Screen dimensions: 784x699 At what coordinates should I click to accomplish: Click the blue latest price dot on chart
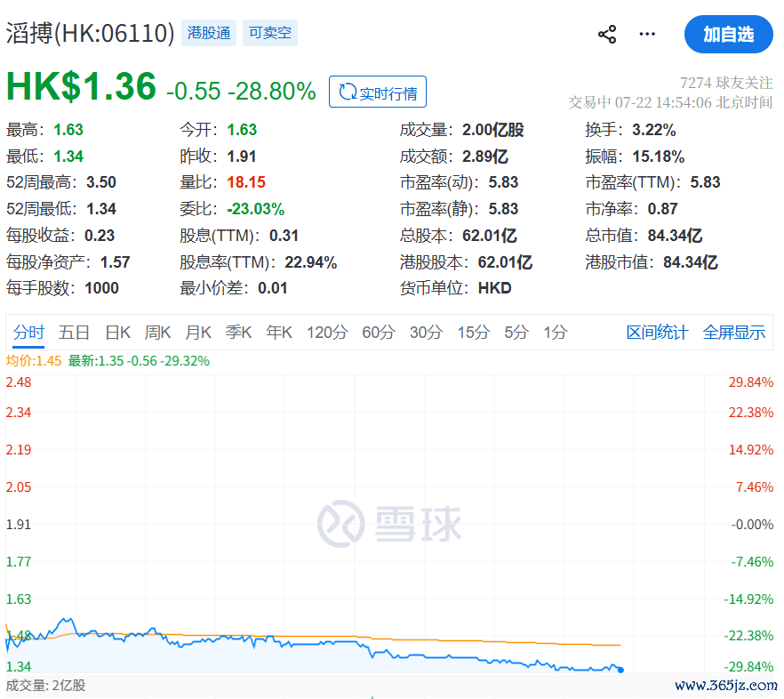pyautogui.click(x=620, y=670)
